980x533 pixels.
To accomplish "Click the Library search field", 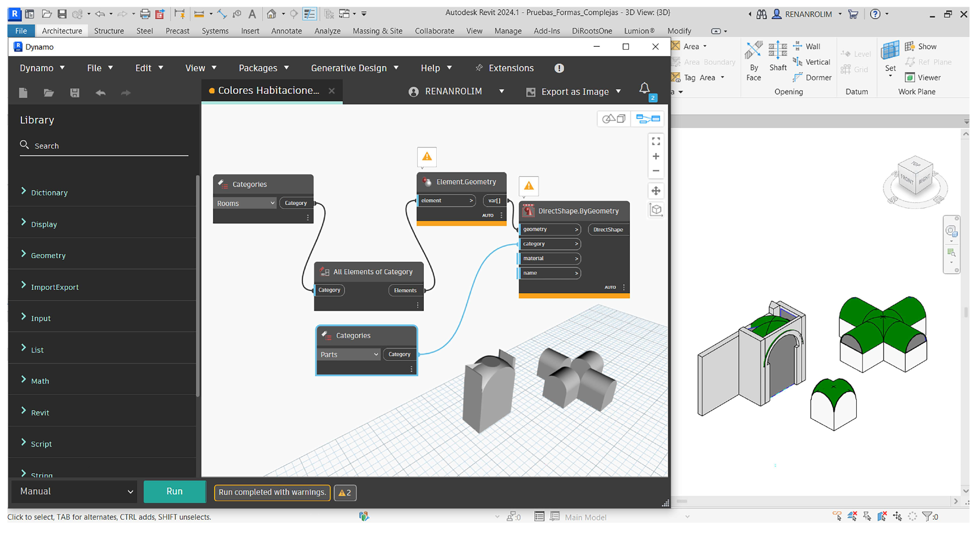I will pyautogui.click(x=105, y=146).
